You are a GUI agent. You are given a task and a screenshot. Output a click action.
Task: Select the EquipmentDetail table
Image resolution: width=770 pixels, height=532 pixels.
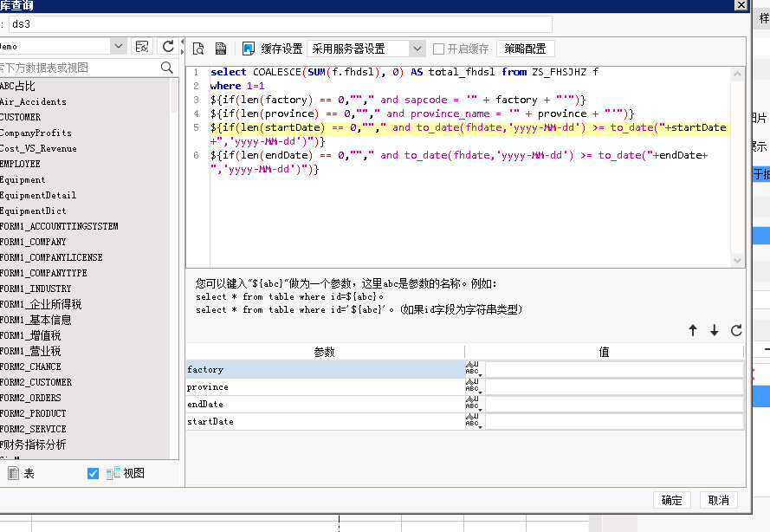[38, 195]
